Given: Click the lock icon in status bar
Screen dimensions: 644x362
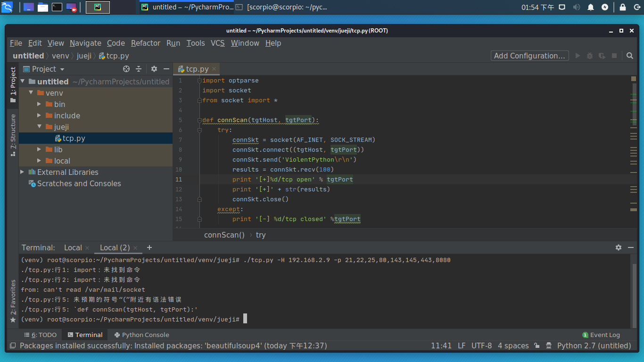Looking at the screenshot, I should click(x=537, y=346).
